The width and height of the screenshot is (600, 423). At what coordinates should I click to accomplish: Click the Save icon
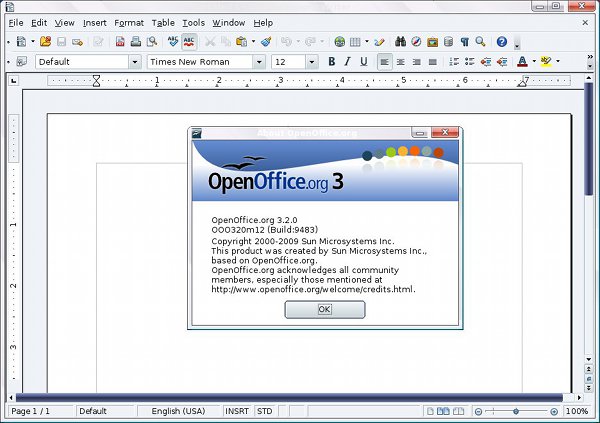point(61,41)
